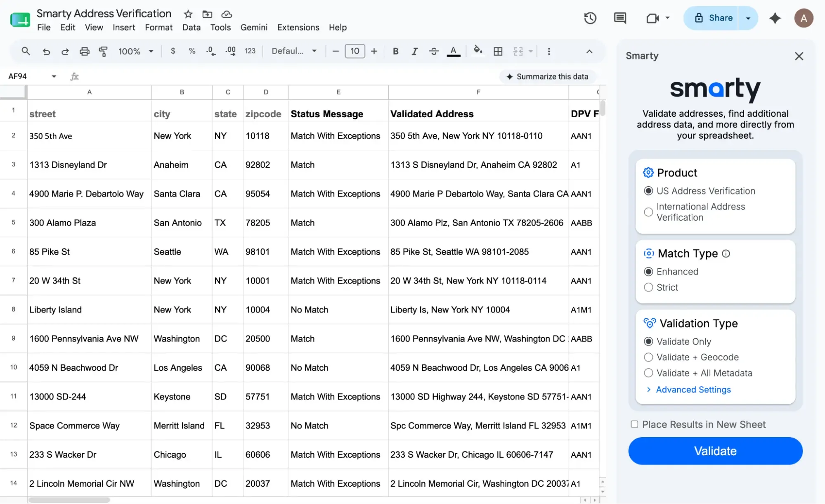The width and height of the screenshot is (825, 504).
Task: Open version history clock icon
Action: coord(590,18)
